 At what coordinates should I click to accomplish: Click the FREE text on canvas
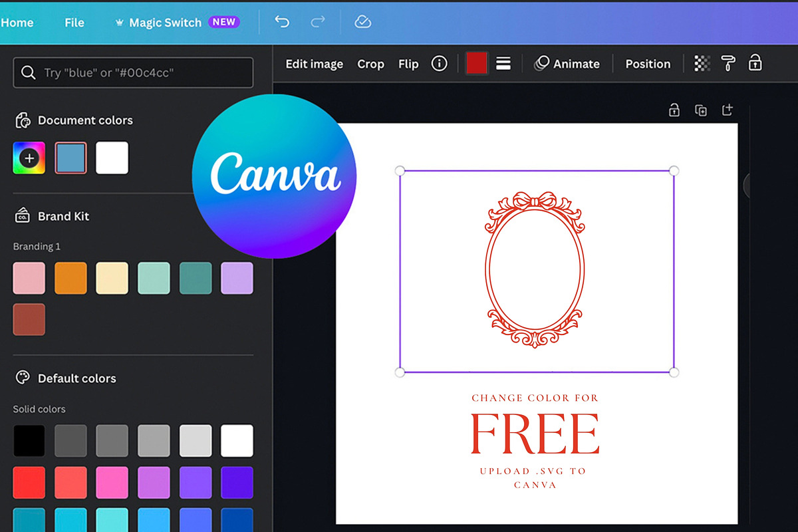click(x=535, y=434)
